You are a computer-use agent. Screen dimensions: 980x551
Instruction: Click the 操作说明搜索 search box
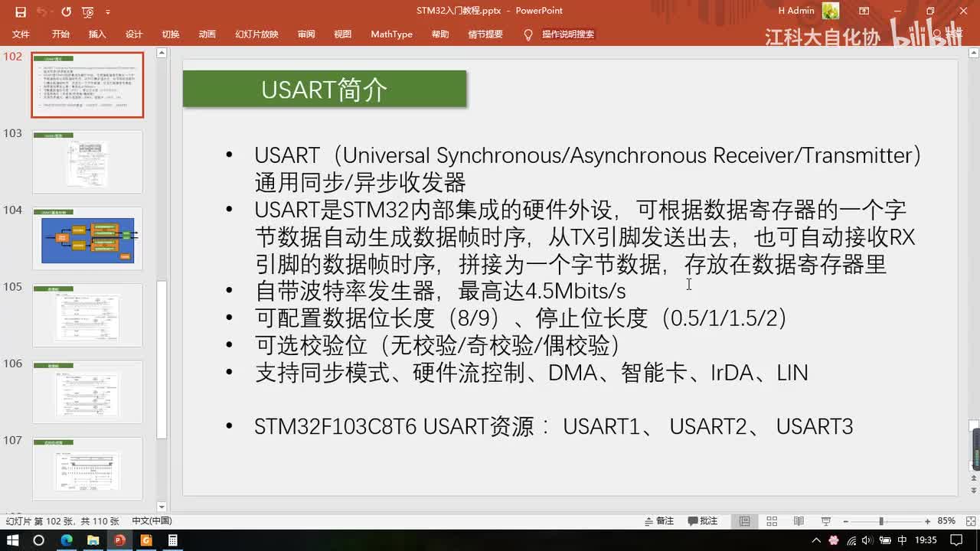pyautogui.click(x=568, y=34)
